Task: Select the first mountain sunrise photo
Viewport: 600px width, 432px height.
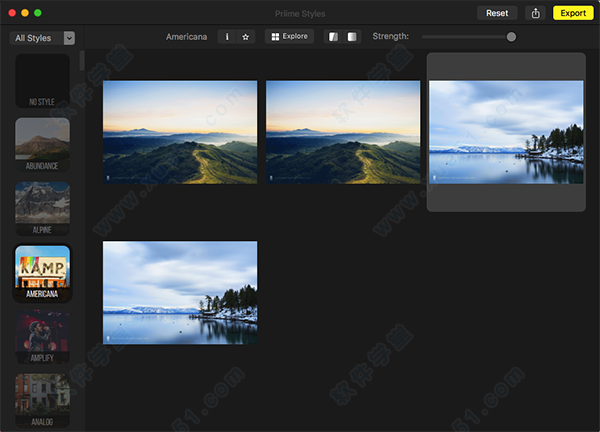Action: [x=180, y=132]
